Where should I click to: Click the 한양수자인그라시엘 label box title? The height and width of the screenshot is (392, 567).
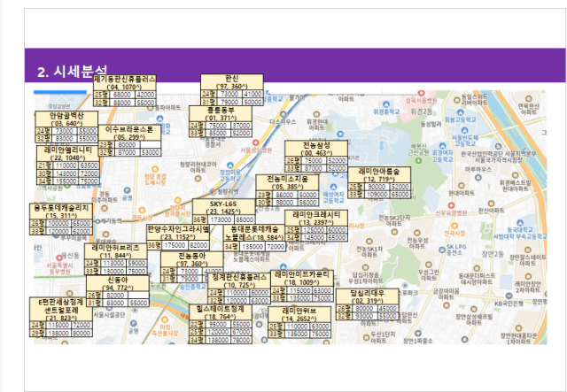tap(178, 228)
